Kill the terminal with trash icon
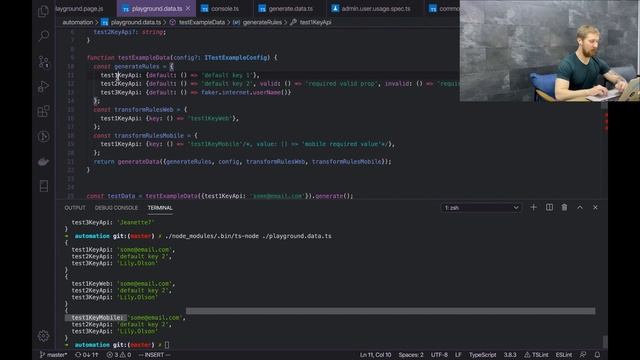640x360 pixels. click(x=564, y=208)
